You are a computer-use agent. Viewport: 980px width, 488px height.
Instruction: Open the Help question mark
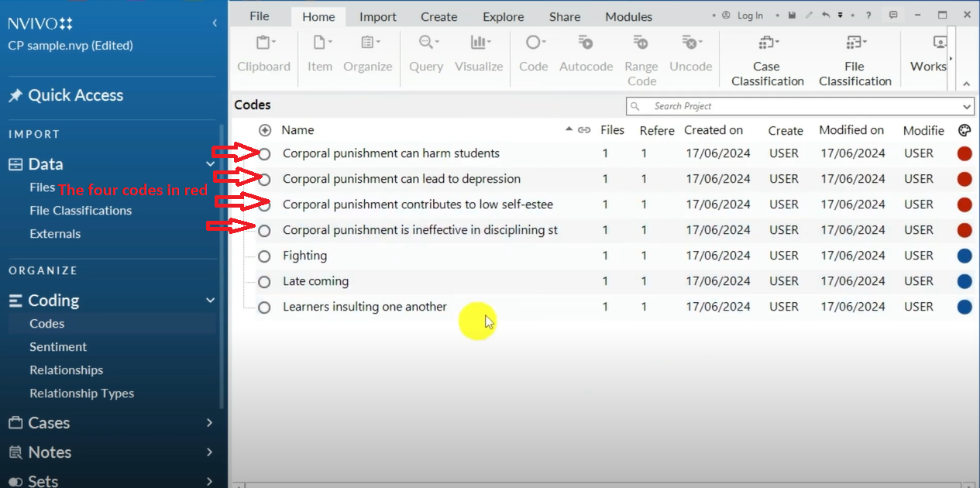pyautogui.click(x=868, y=15)
